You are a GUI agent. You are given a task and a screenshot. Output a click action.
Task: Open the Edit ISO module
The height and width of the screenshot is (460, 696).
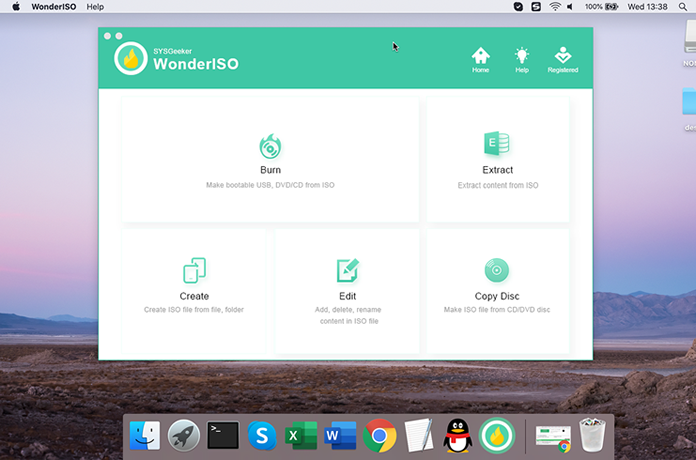tap(347, 291)
